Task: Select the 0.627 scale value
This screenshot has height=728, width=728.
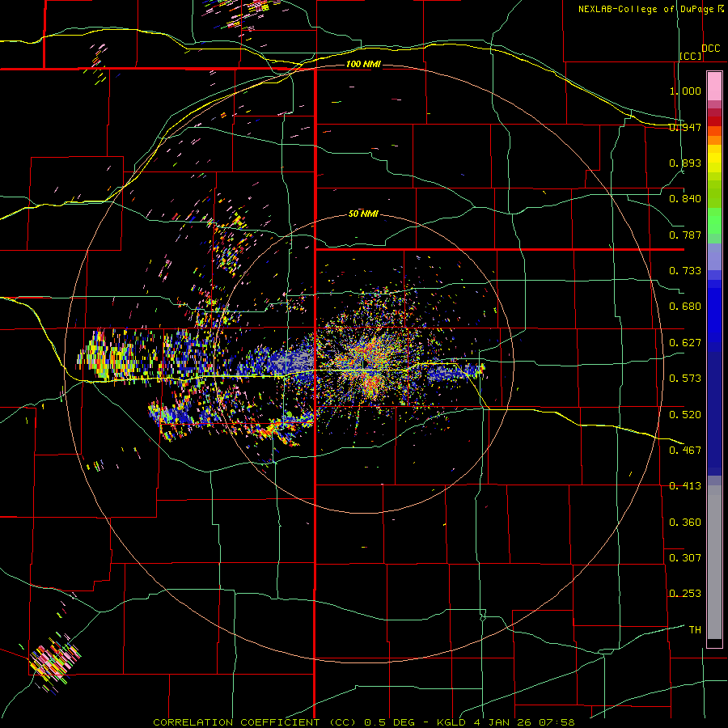Action: (x=685, y=343)
